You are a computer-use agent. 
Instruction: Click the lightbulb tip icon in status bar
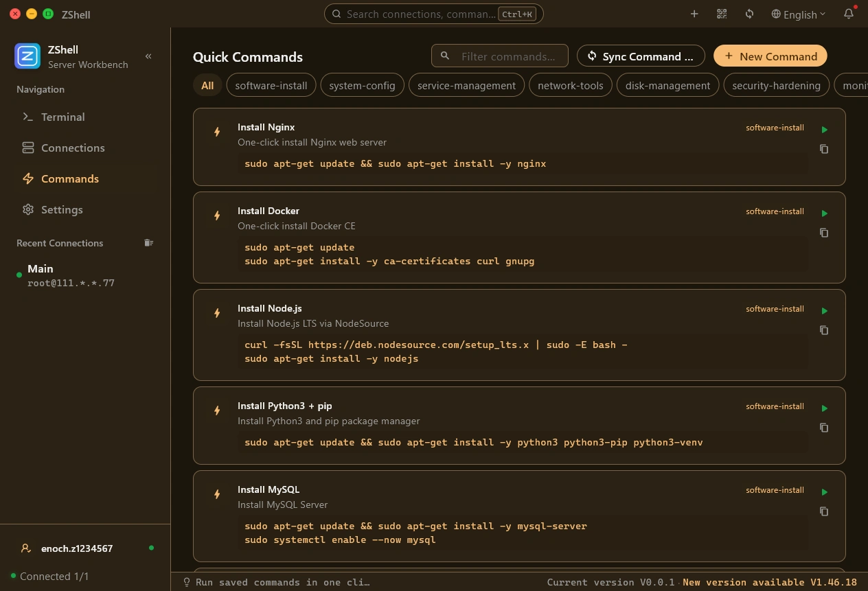(186, 582)
